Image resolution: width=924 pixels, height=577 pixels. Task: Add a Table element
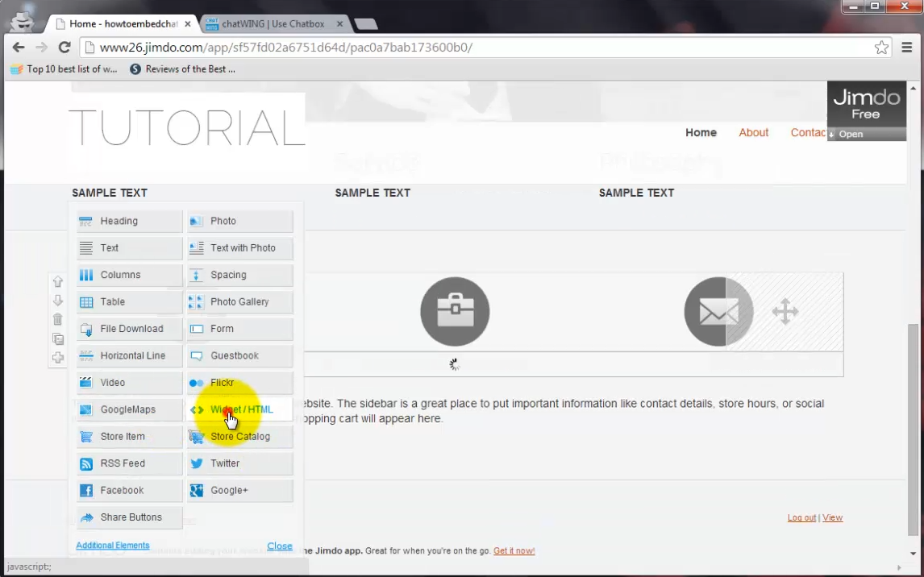click(x=130, y=302)
